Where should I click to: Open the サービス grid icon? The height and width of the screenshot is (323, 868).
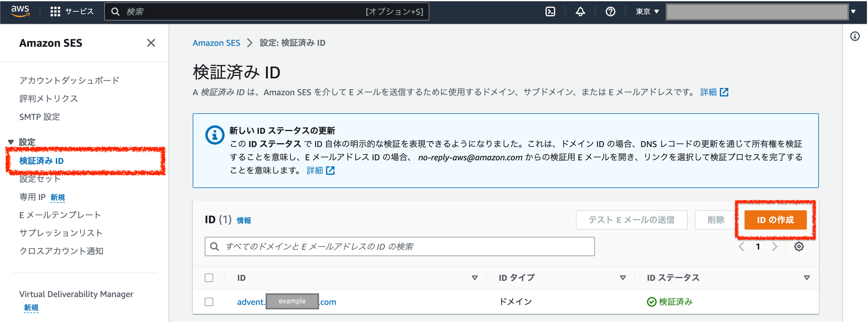click(x=56, y=11)
